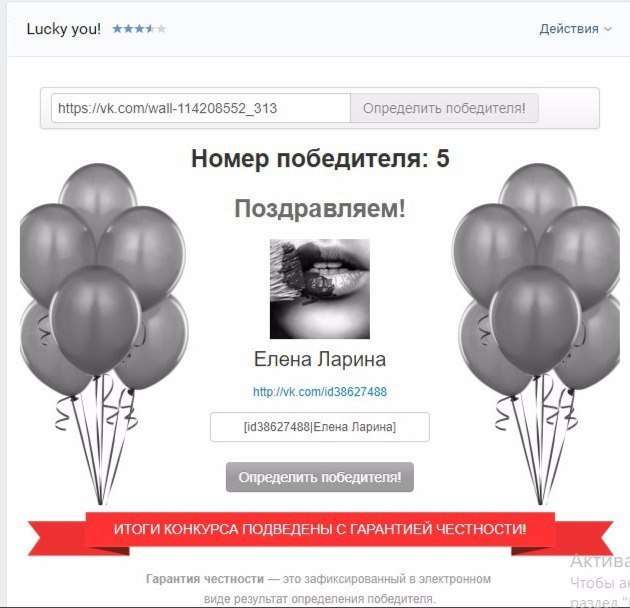Select the [id38627488|Елена Ларина] text field
The height and width of the screenshot is (608, 630).
(320, 427)
